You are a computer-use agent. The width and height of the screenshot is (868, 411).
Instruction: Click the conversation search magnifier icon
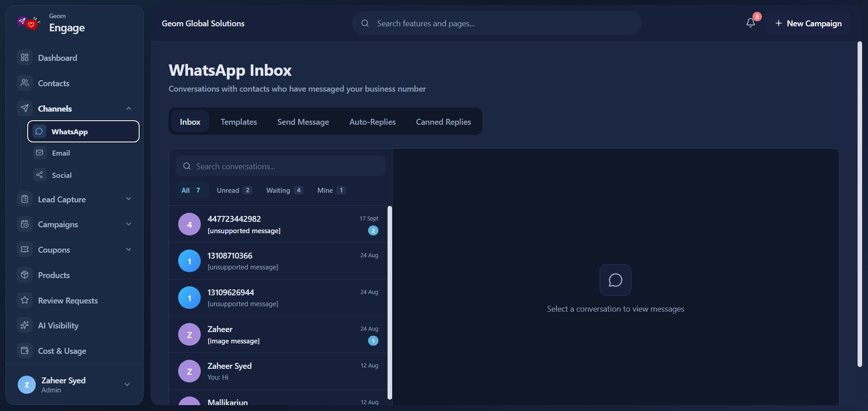pos(187,166)
